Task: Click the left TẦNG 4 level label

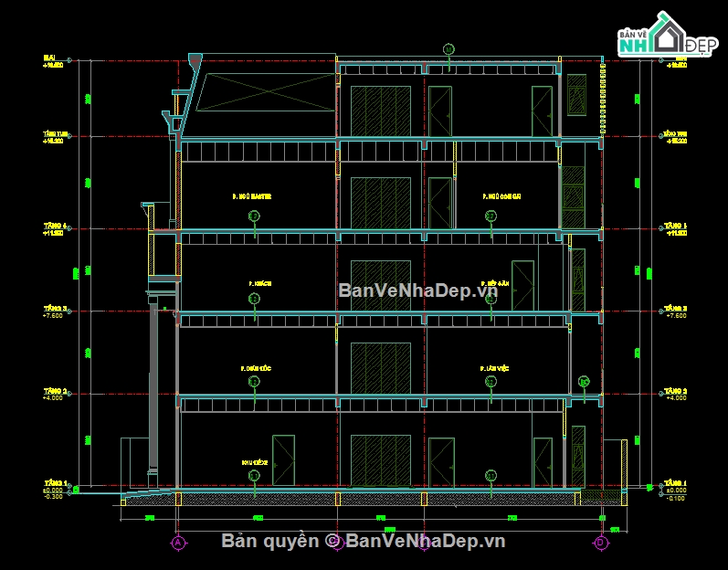Action: tap(54, 229)
